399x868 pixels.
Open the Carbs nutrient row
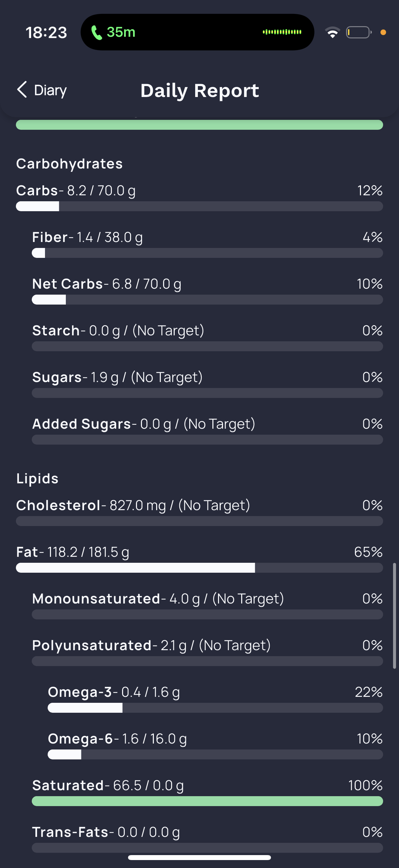point(199,197)
